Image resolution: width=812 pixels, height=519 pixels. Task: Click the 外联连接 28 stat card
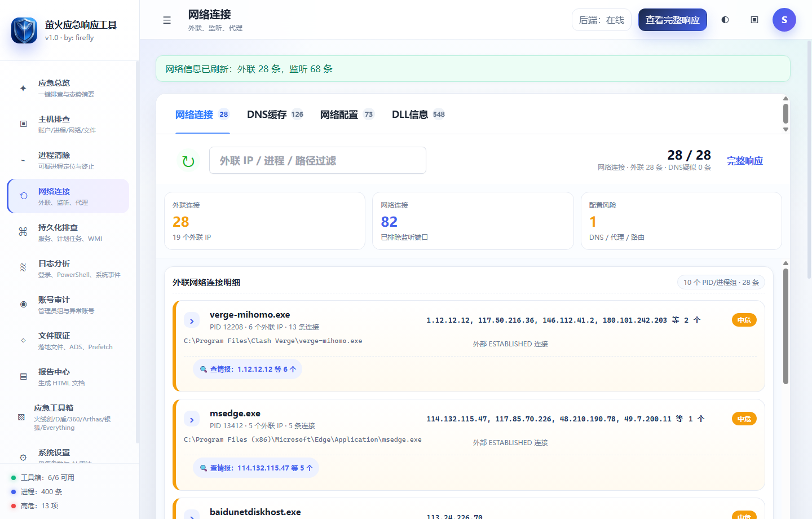264,221
